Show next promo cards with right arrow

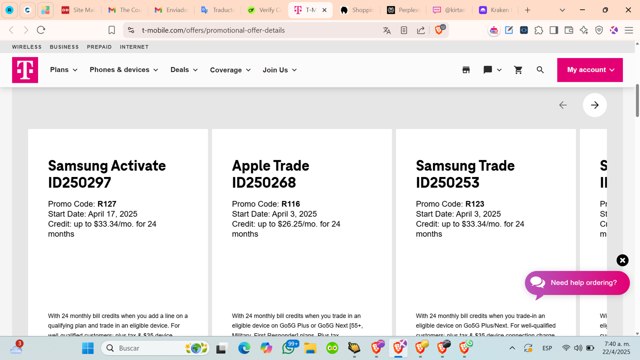[x=595, y=105]
